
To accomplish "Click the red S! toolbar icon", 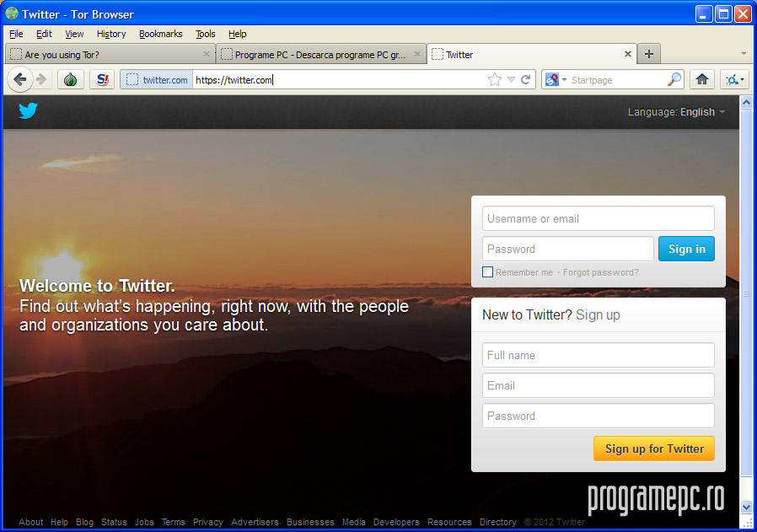I will pyautogui.click(x=102, y=79).
